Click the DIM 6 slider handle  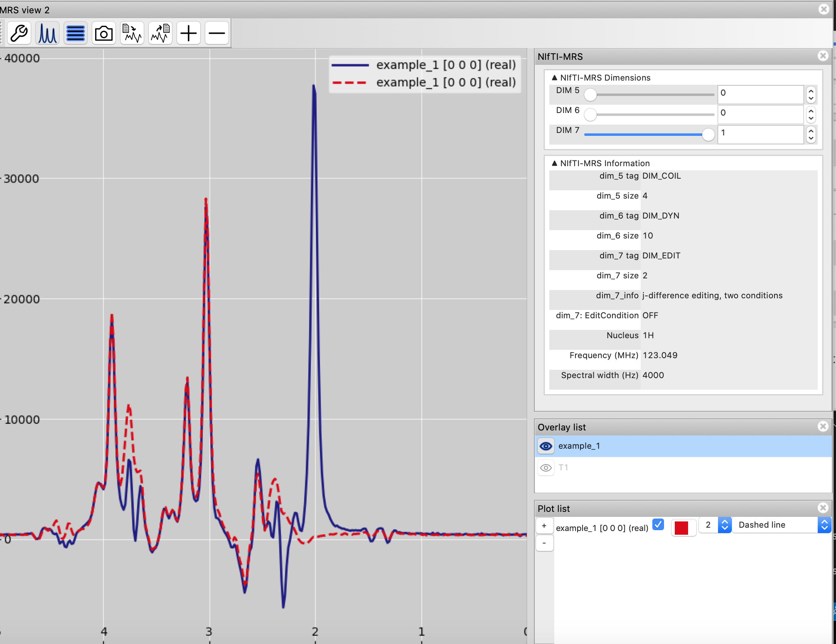pyautogui.click(x=590, y=115)
